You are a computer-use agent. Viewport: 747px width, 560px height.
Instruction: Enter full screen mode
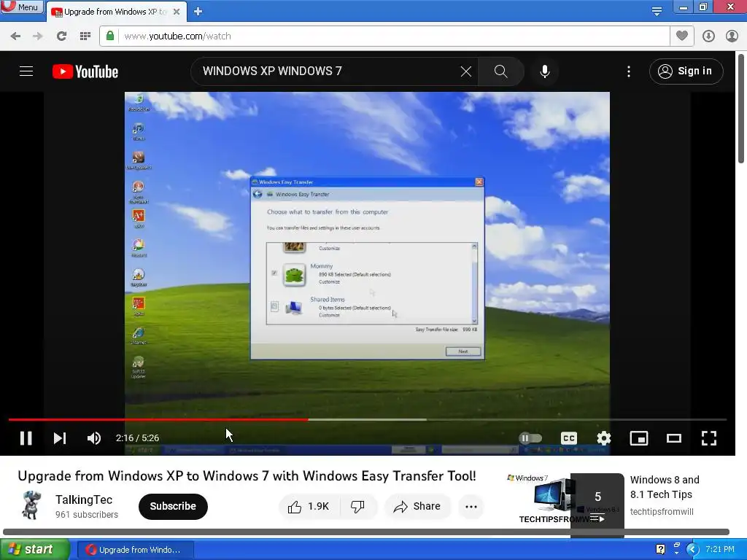709,438
